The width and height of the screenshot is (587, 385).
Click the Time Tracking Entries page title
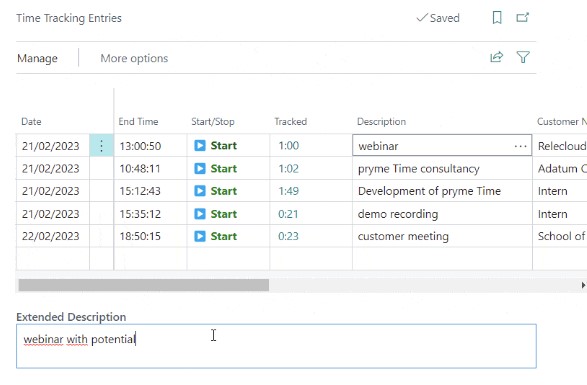tap(69, 18)
